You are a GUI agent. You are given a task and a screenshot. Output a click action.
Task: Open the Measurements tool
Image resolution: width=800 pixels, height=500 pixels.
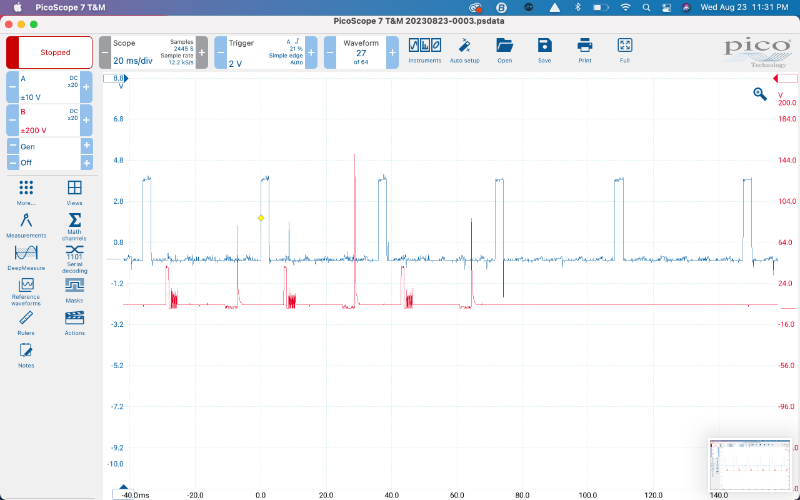26,223
